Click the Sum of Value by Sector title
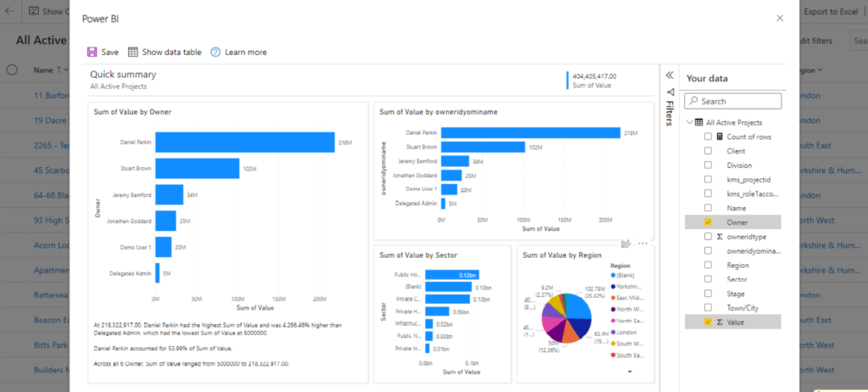The image size is (868, 392). point(418,255)
